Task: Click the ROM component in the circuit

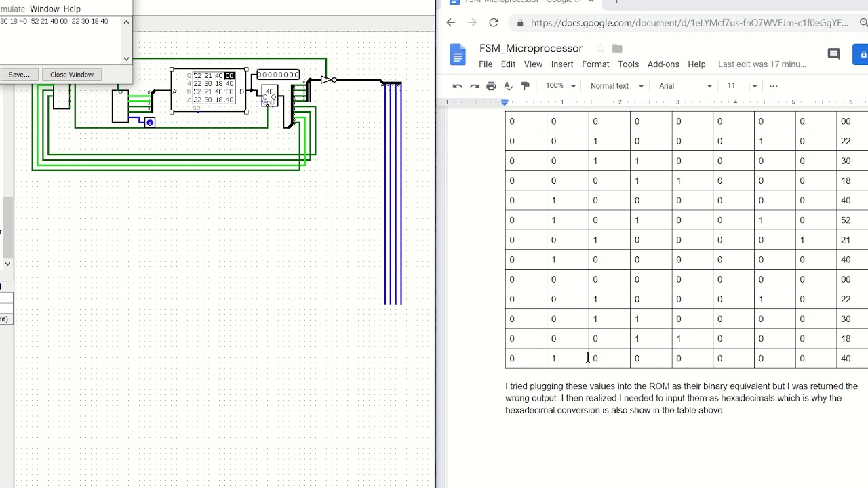Action: (x=209, y=91)
